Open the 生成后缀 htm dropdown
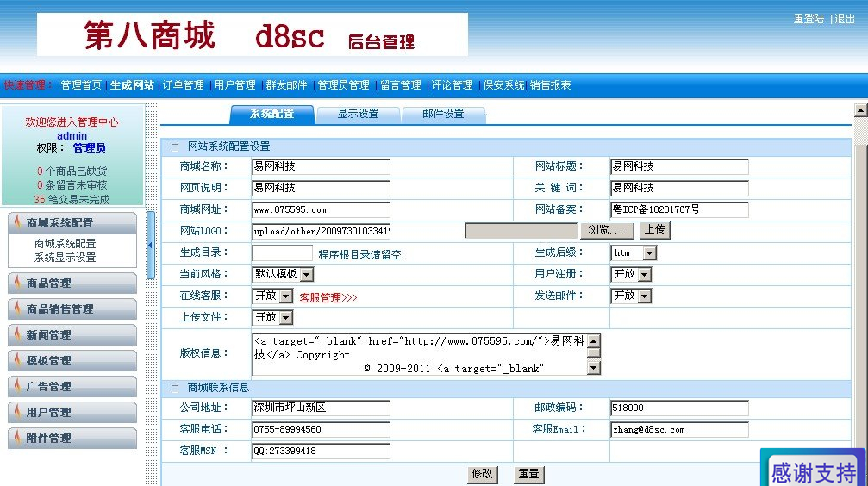The image size is (868, 486). pyautogui.click(x=634, y=253)
